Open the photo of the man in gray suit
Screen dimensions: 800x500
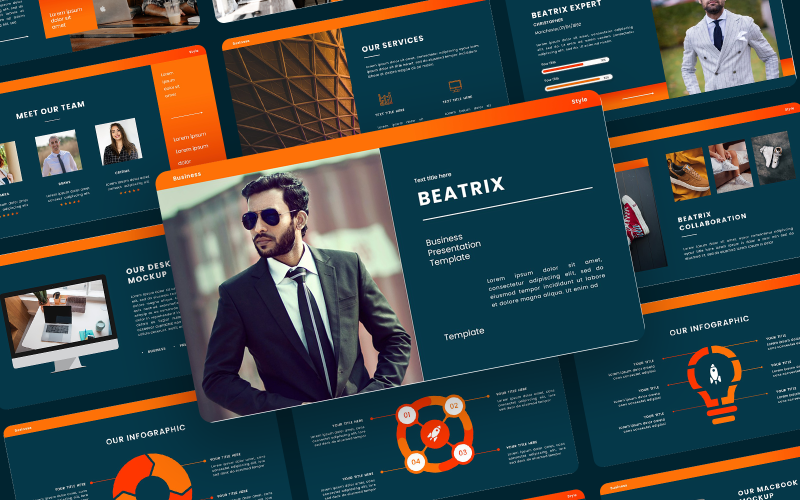[722, 46]
